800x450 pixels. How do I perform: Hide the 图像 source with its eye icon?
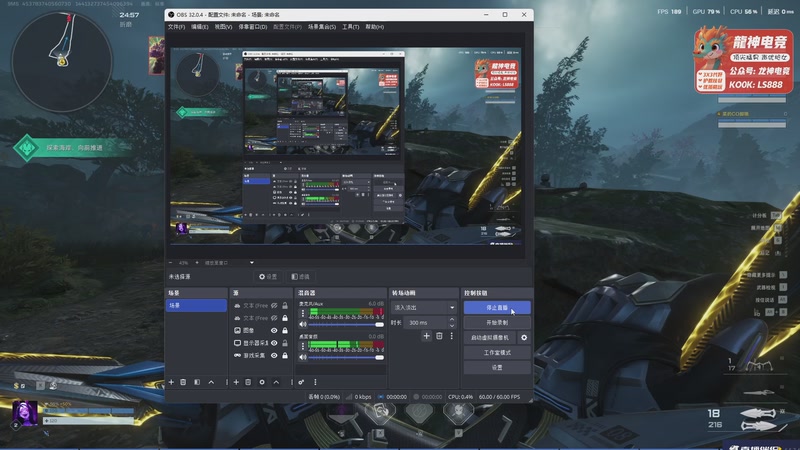click(x=274, y=331)
